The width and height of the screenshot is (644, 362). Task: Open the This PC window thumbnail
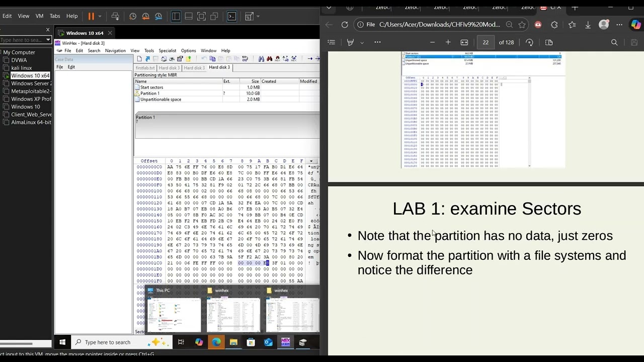pyautogui.click(x=173, y=311)
